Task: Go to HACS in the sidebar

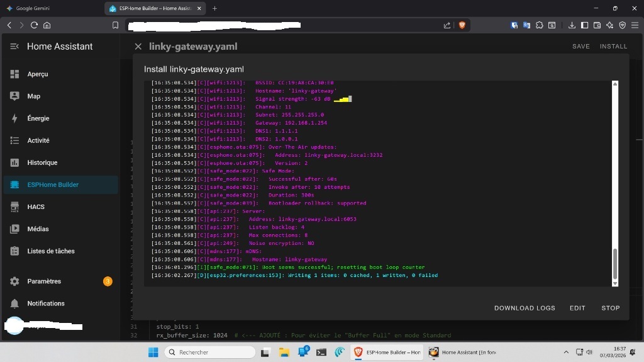Action: (35, 206)
